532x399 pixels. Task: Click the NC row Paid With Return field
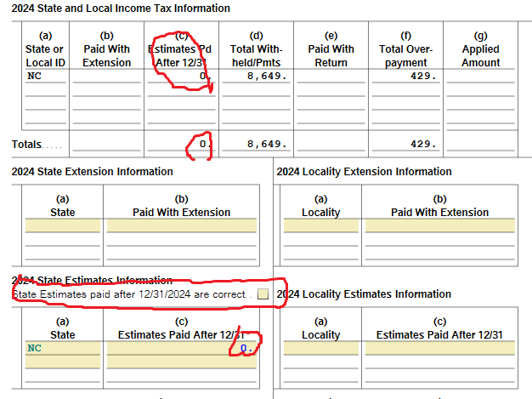click(331, 76)
